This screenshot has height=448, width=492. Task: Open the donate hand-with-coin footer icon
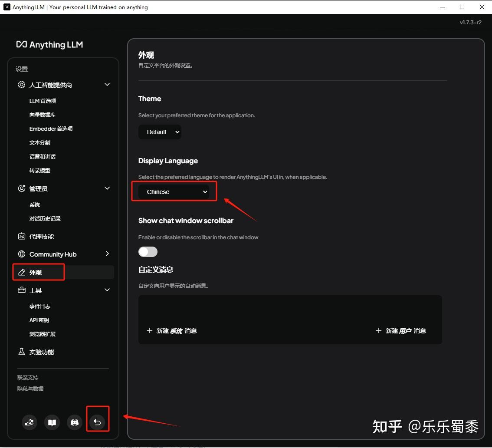[30, 422]
